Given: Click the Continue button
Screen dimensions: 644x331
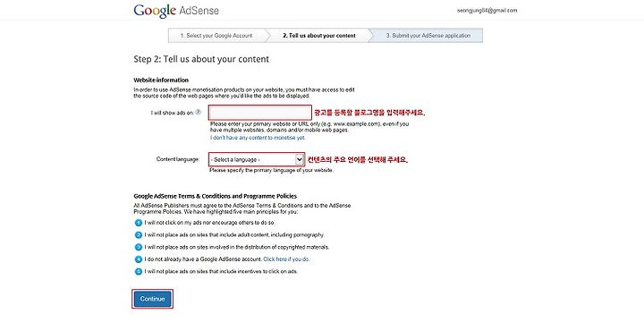Looking at the screenshot, I should (x=152, y=299).
